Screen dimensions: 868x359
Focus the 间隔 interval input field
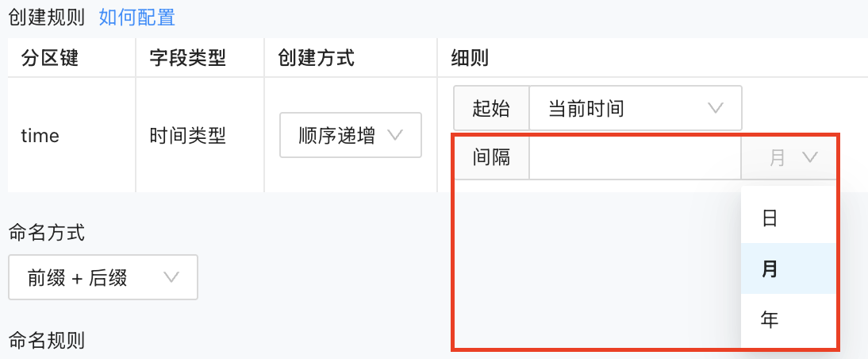(635, 157)
